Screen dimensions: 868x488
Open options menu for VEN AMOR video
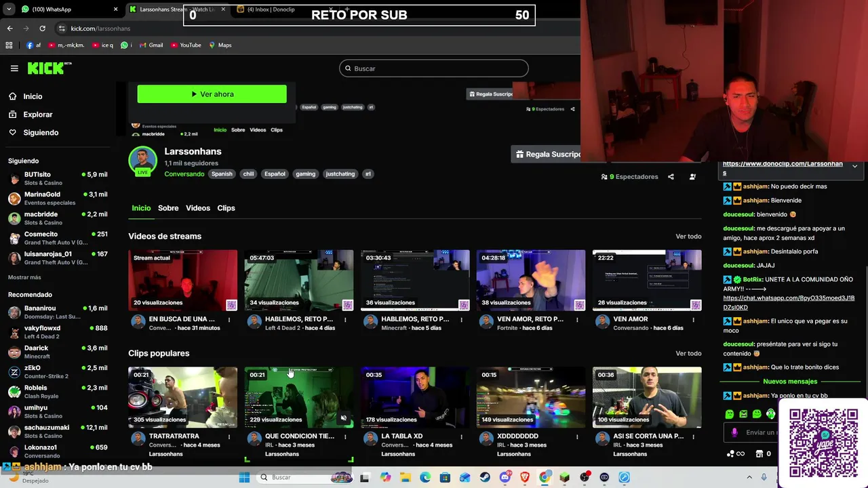pos(693,320)
